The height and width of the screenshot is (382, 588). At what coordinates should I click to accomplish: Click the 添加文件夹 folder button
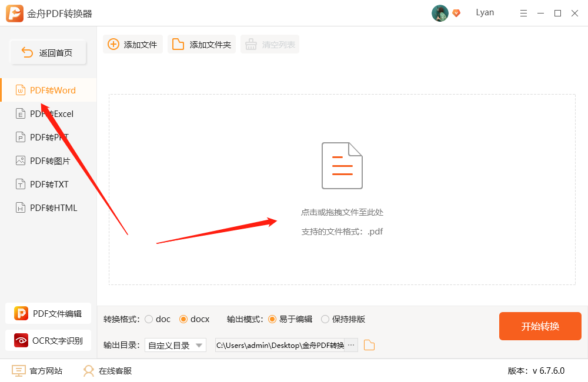(x=201, y=44)
